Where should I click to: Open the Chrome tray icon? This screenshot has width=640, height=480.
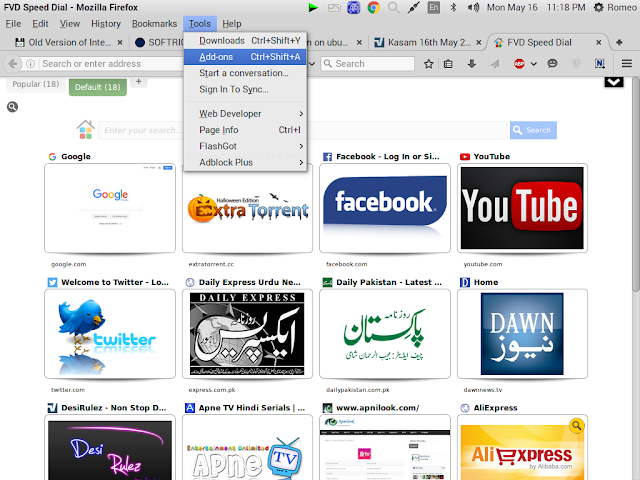(373, 7)
